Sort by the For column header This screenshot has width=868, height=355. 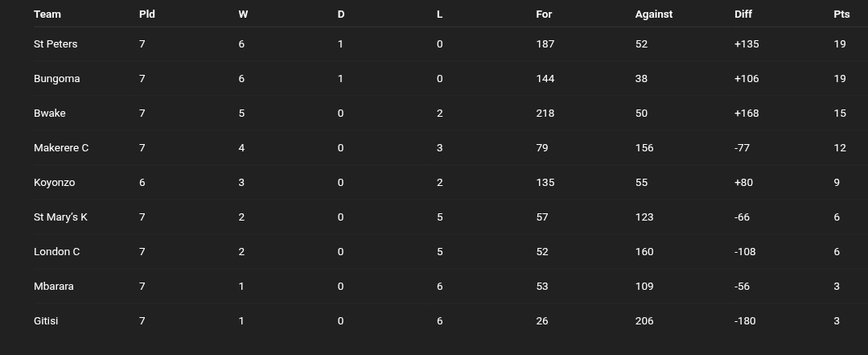point(544,14)
